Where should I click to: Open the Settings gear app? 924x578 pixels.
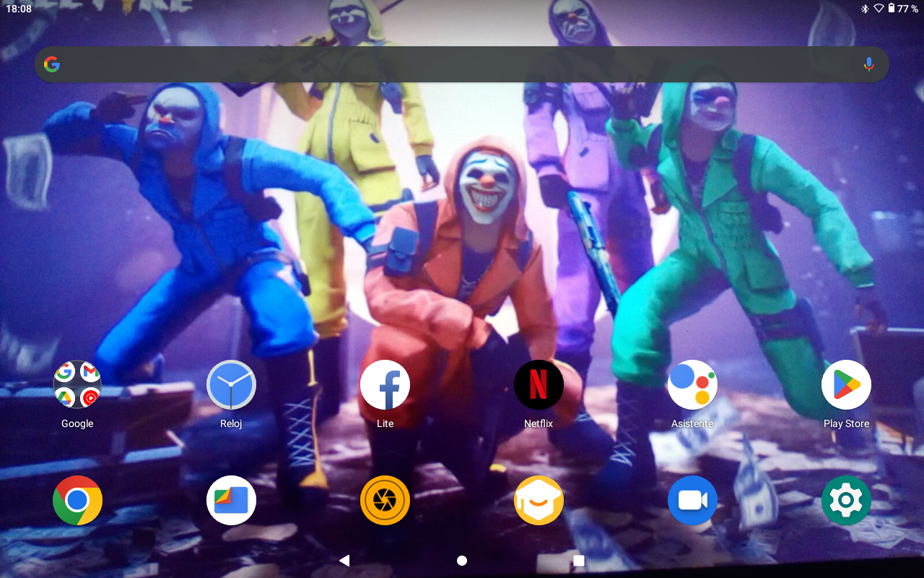(846, 500)
